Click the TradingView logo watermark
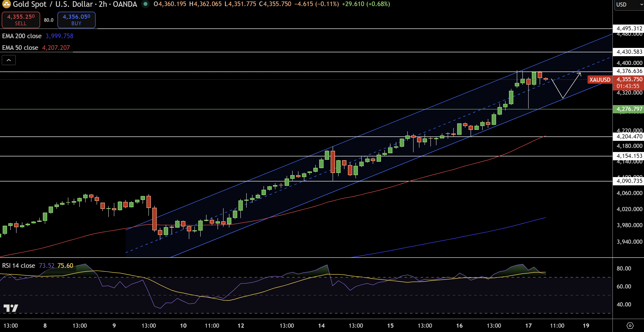The height and width of the screenshot is (332, 644). pyautogui.click(x=11, y=308)
